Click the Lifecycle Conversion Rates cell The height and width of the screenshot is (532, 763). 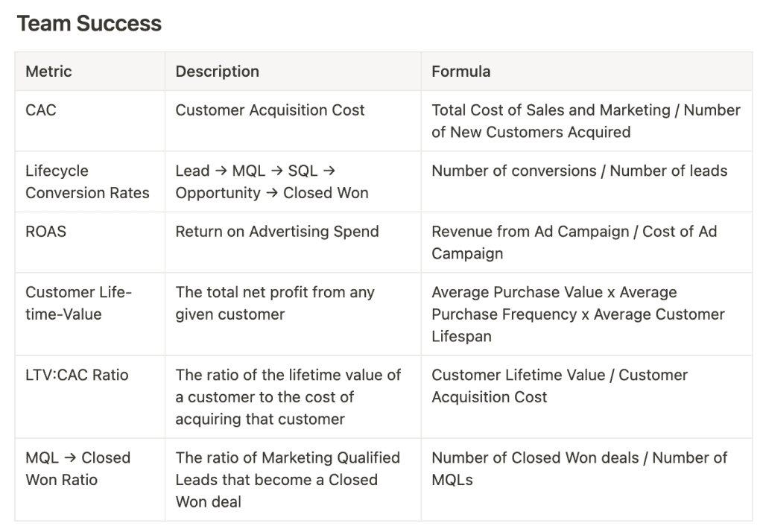(x=90, y=182)
